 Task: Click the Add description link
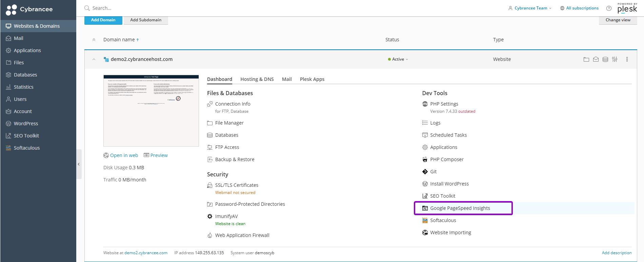(617, 253)
